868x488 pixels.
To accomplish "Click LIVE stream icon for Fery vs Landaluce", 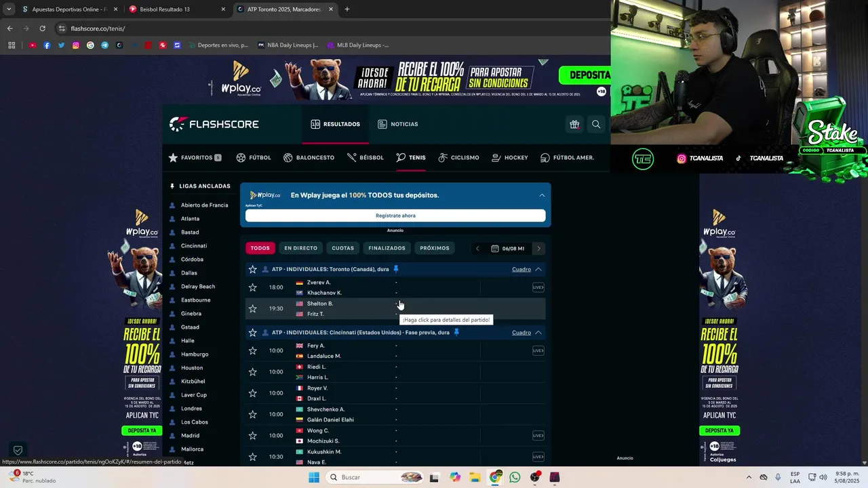I will [x=538, y=350].
